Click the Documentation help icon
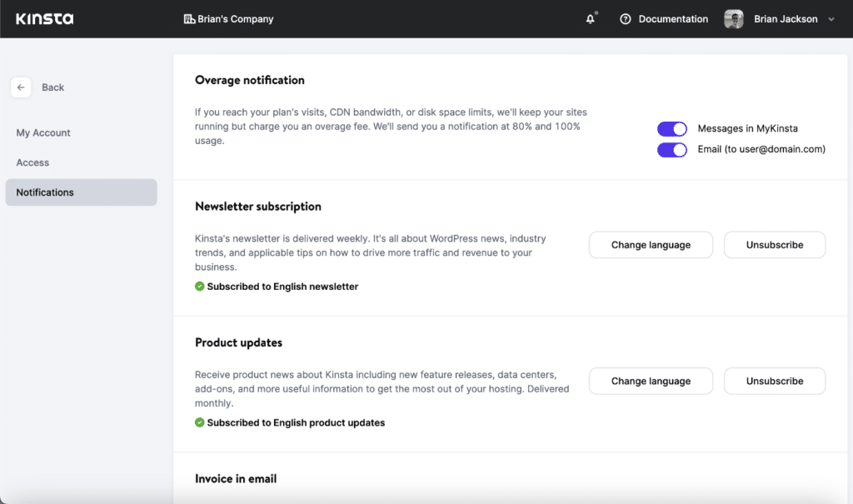 626,19
